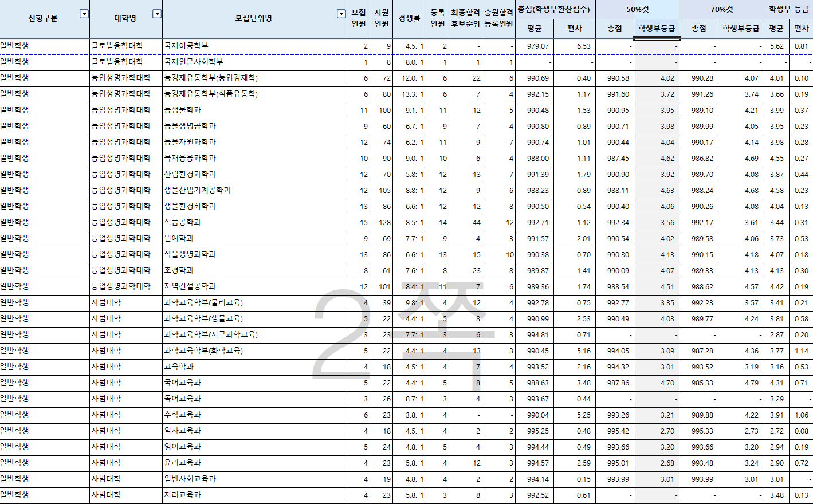This screenshot has height=504, width=813.
Task: Click the 과학교육학부(물리교육) cell
Action: coord(254,302)
